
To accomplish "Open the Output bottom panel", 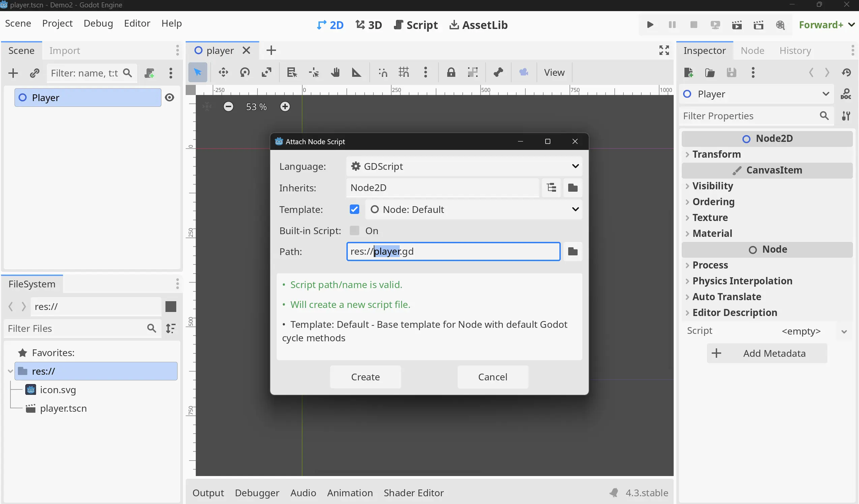I will point(208,493).
